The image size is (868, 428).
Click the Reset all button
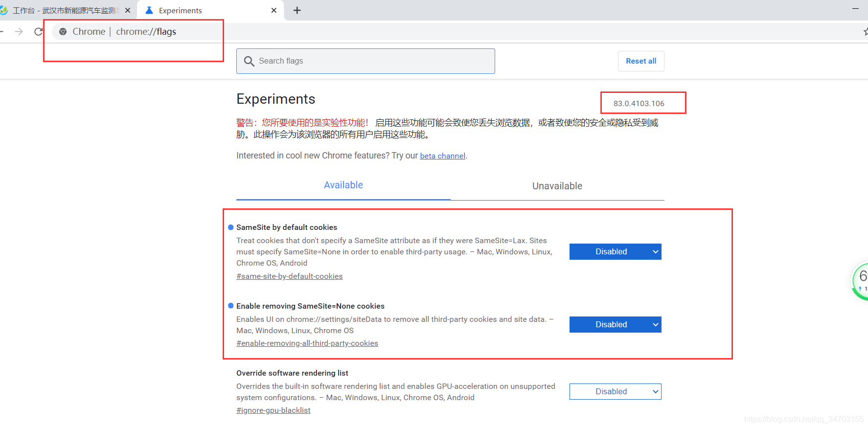(x=641, y=61)
